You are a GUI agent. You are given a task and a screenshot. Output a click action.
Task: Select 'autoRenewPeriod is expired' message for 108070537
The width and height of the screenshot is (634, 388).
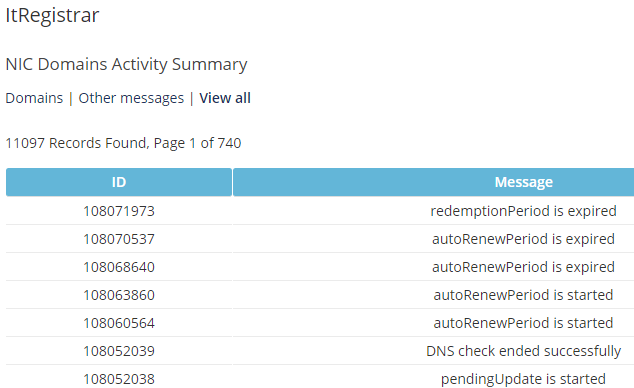click(524, 239)
